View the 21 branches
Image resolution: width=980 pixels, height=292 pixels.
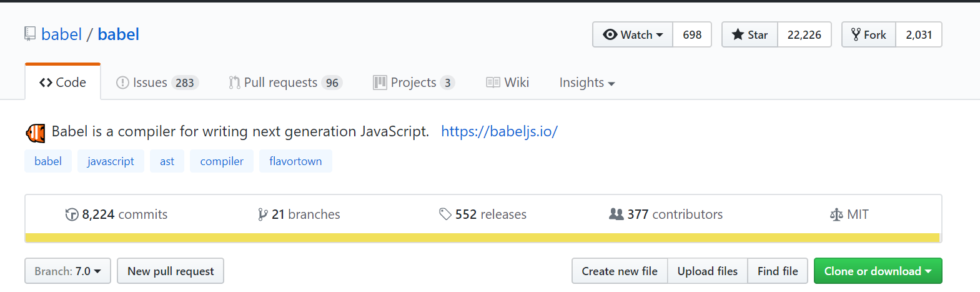[x=299, y=214]
